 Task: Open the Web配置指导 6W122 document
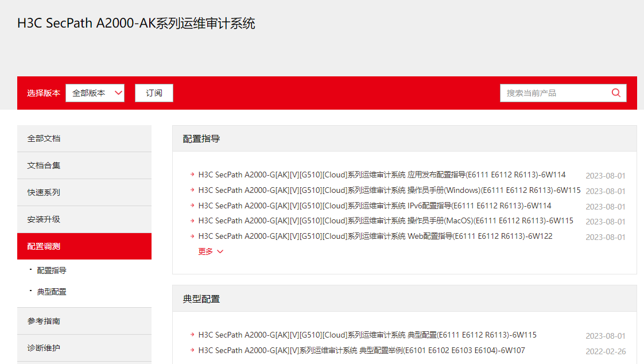coord(375,236)
